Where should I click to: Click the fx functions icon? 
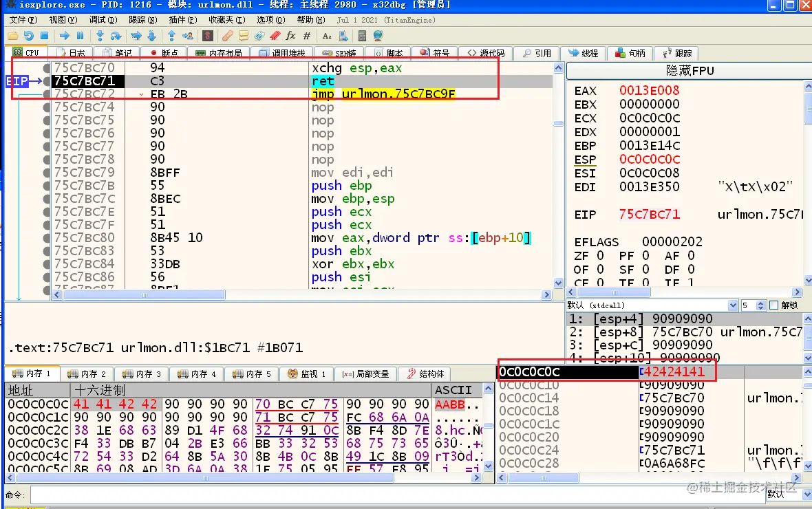pyautogui.click(x=290, y=36)
